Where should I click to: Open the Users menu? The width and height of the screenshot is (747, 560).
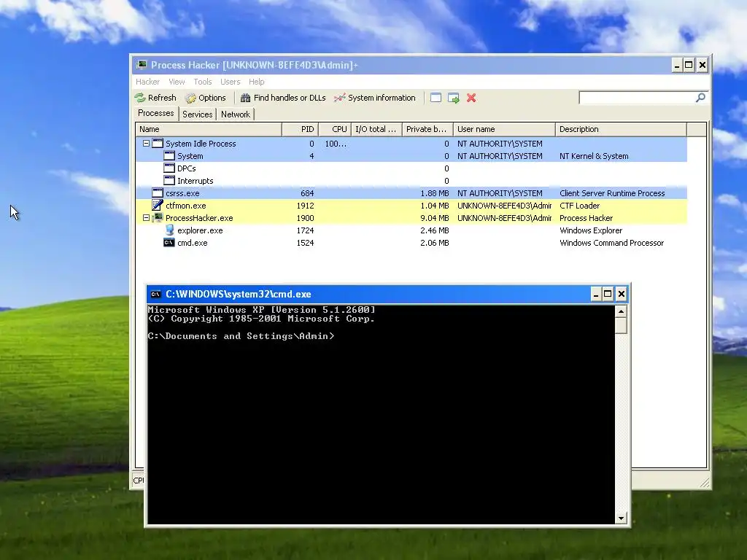coord(230,82)
